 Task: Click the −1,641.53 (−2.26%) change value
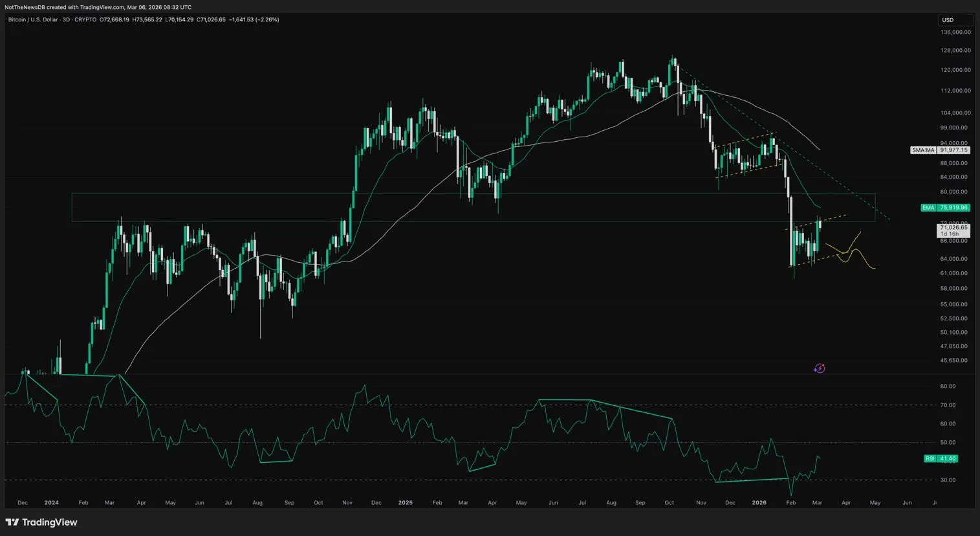(254, 20)
